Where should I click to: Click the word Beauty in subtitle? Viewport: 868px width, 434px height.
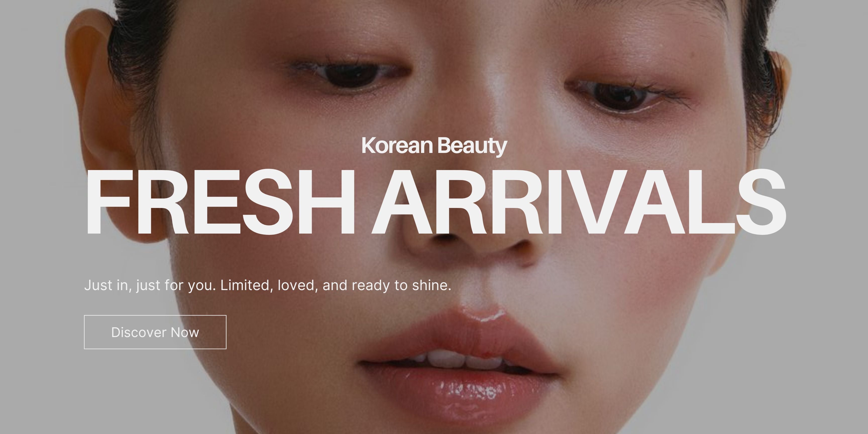[x=472, y=146]
